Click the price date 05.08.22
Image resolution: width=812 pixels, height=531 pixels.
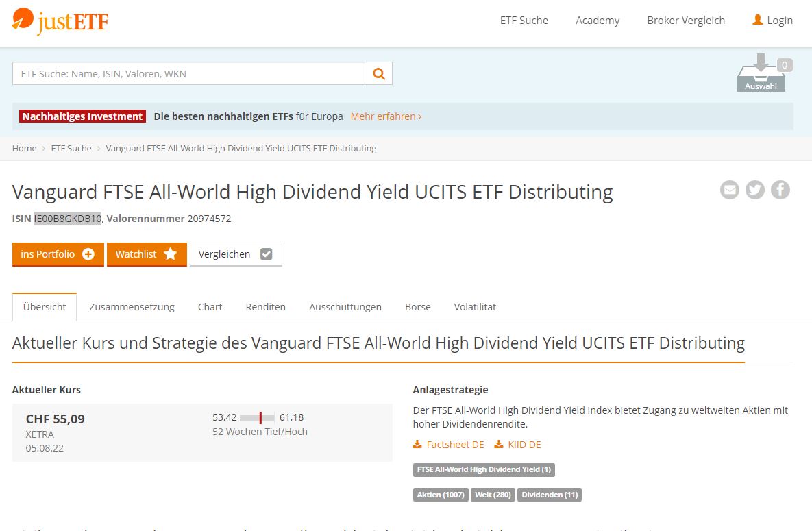pos(45,448)
